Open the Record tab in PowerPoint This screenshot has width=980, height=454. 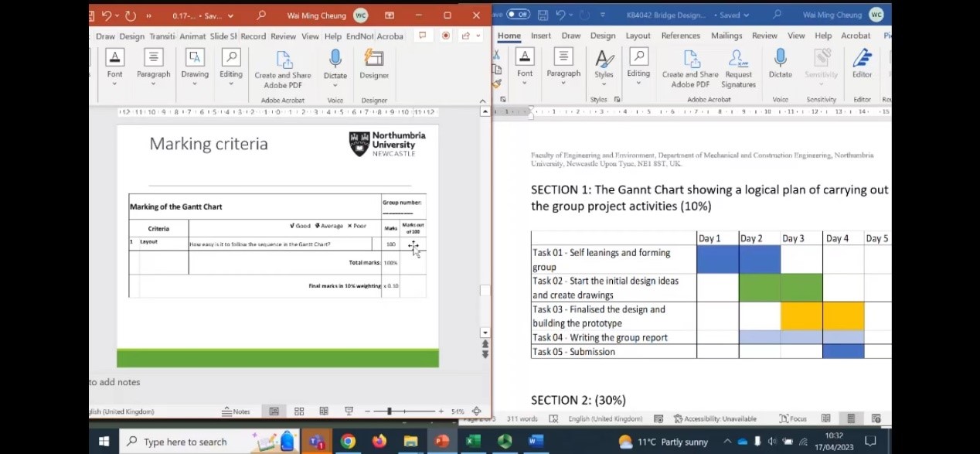(x=253, y=36)
